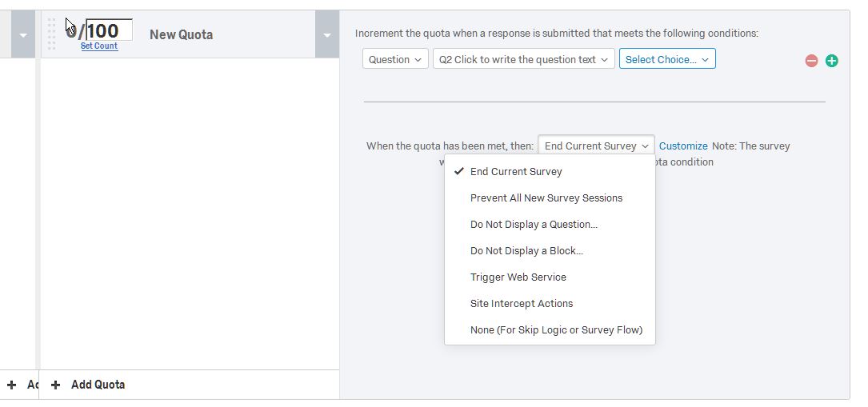Click the green add condition icon
This screenshot has height=407, width=868.
[832, 61]
